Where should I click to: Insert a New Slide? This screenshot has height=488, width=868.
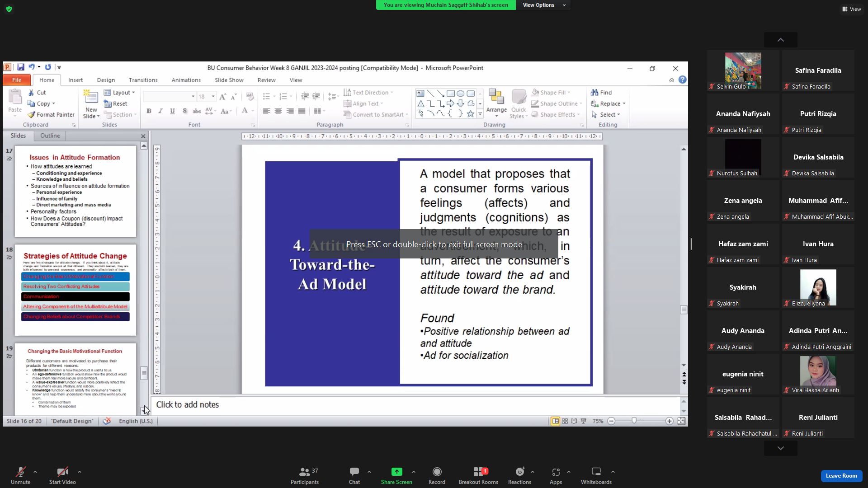(91, 104)
